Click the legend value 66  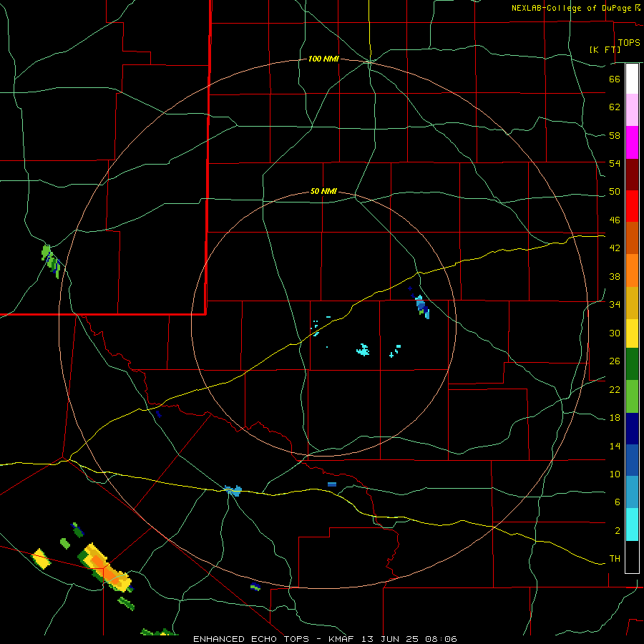[x=615, y=79]
